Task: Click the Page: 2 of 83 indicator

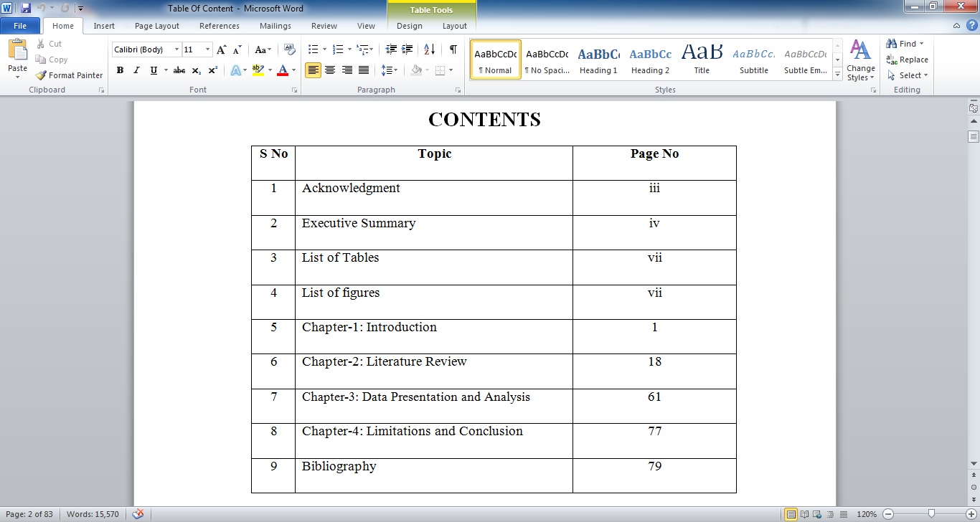Action: [29, 514]
